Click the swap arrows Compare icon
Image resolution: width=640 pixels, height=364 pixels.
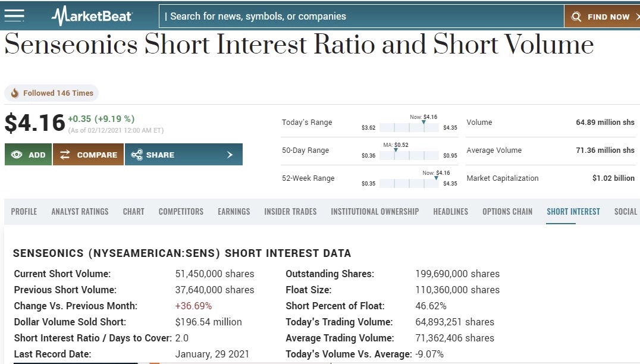65,155
